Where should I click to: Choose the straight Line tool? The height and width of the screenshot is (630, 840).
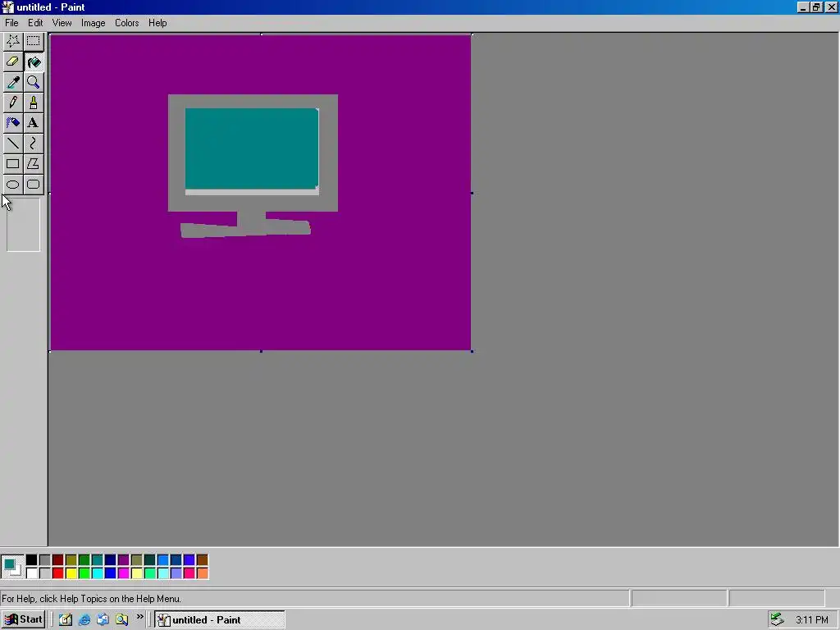[x=13, y=143]
